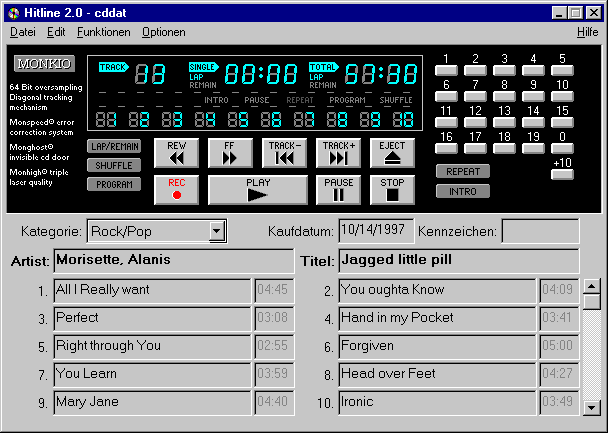Skip forward with TRACK+ button
The image size is (608, 433).
pos(338,153)
